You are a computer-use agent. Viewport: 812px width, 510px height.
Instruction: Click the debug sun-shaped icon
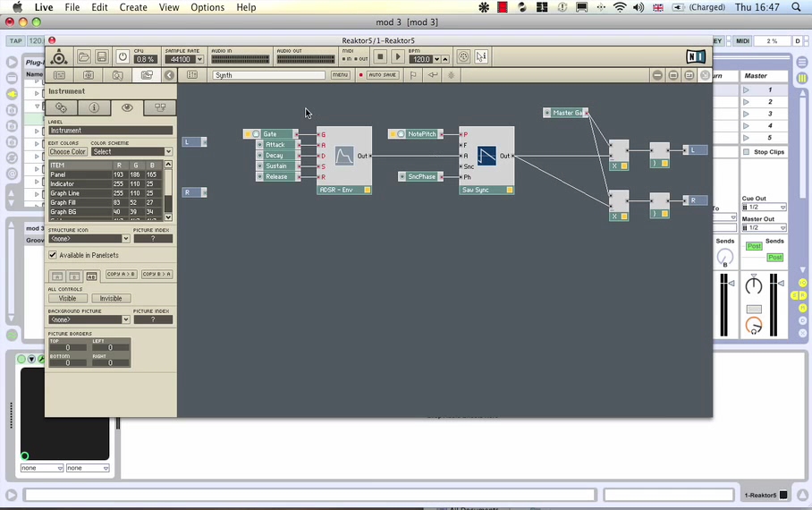451,75
